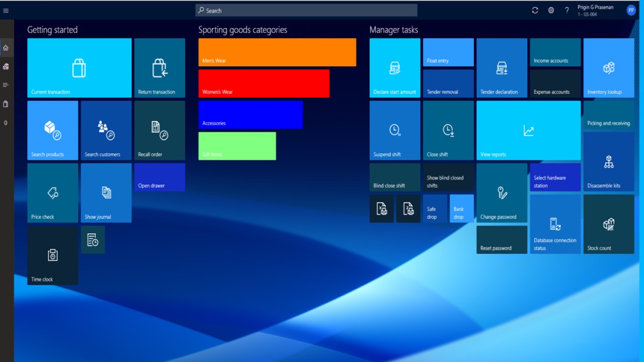
Task: Click the cart count 0 in sidebar
Action: click(6, 123)
